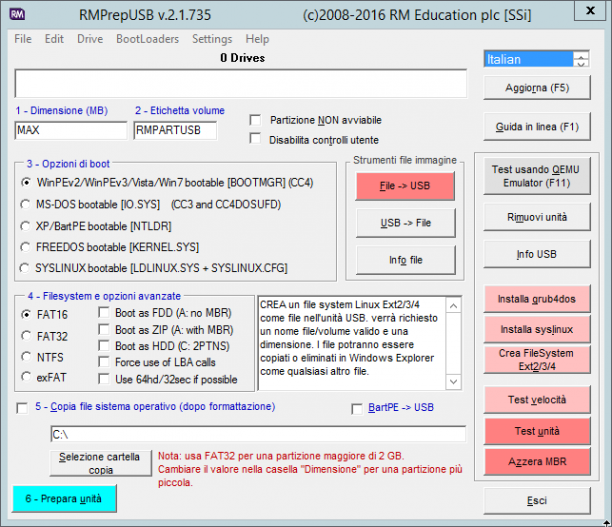Click the RM application icon in title bar
612x527 pixels.
17,14
